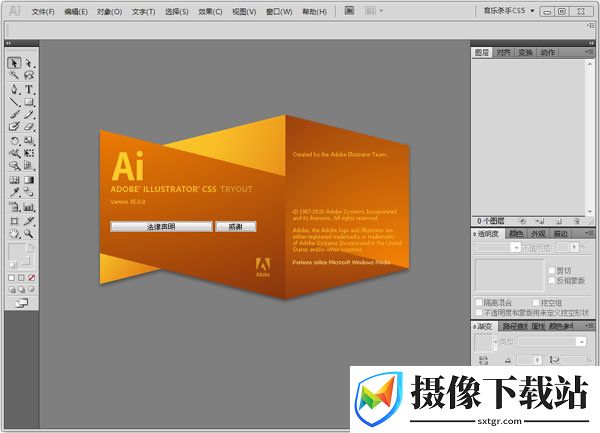Image resolution: width=600 pixels, height=433 pixels.
Task: Choose the Slice tool
Action: (29, 221)
